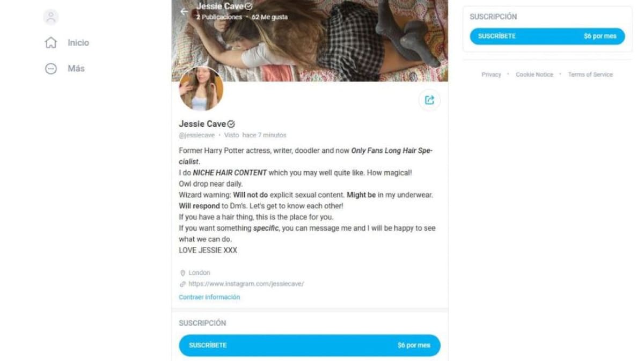This screenshot has height=361, width=644.
Task: Click the round profile picture thumbnail
Action: coord(201,89)
